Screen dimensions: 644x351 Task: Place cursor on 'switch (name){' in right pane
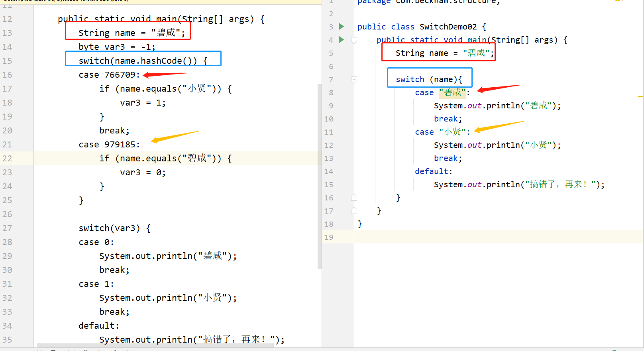(429, 79)
